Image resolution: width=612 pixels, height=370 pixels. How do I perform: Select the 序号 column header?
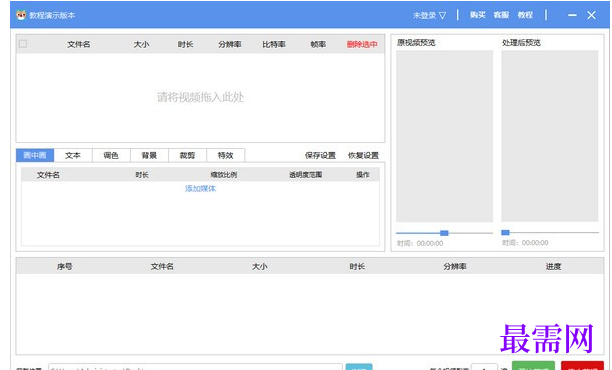(64, 267)
